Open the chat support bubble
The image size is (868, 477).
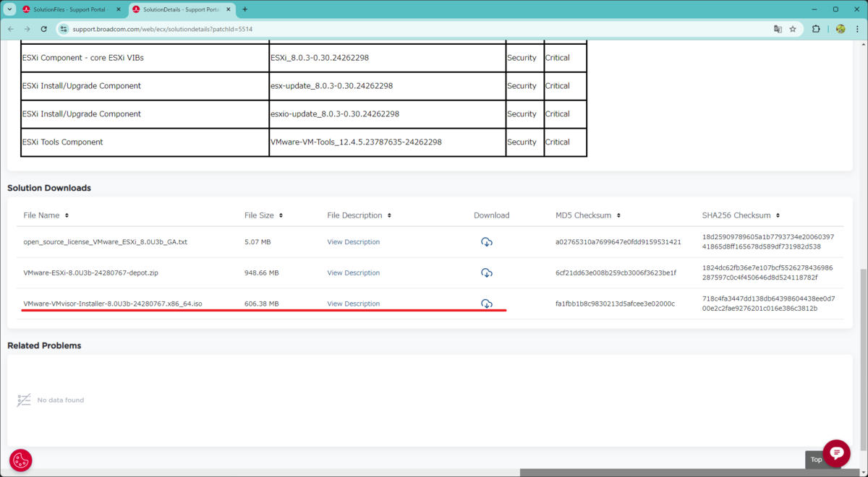tap(836, 453)
